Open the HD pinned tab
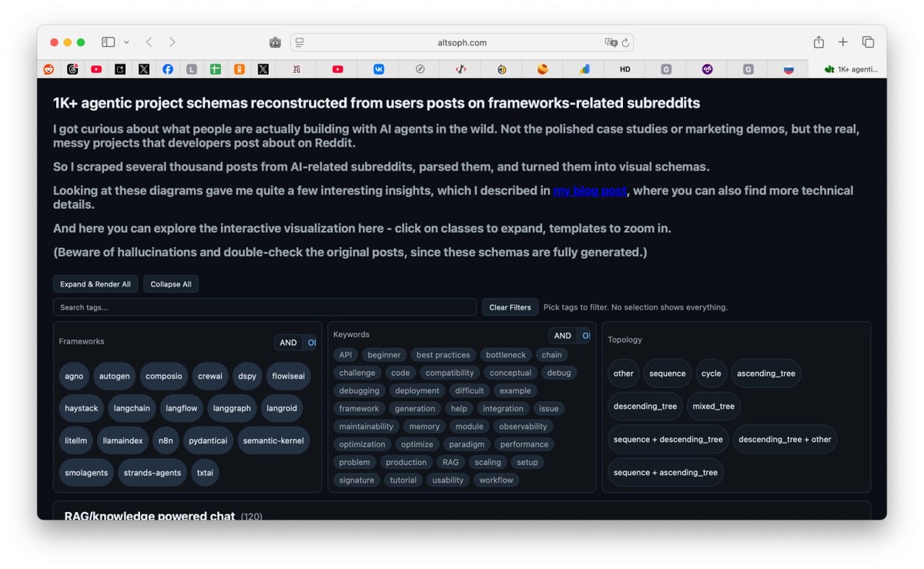 pyautogui.click(x=625, y=69)
